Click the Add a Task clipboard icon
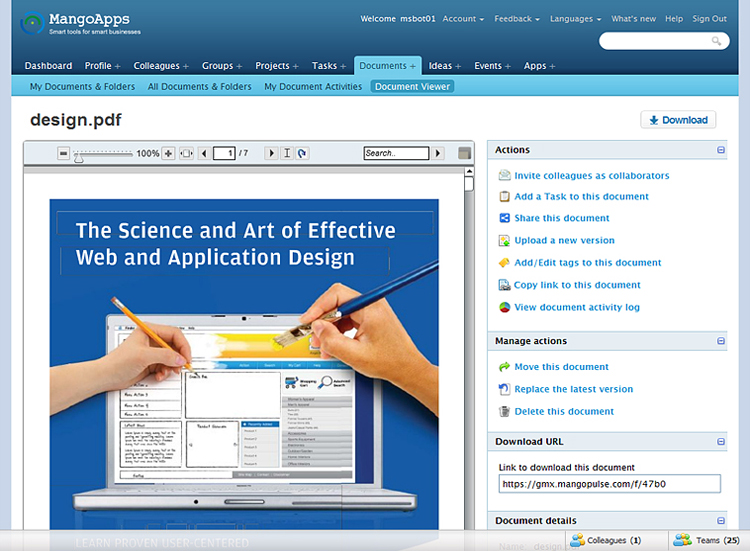The height and width of the screenshot is (551, 750). click(505, 196)
